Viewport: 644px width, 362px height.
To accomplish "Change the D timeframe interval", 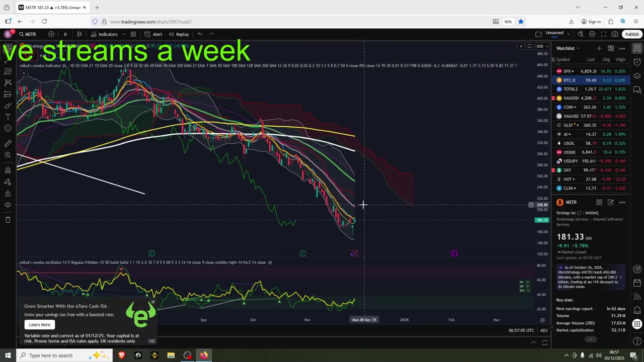I will pos(65,34).
